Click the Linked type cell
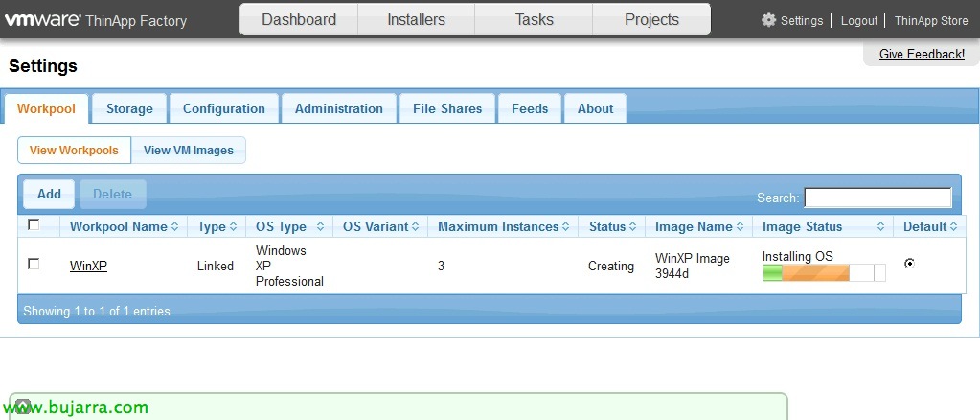This screenshot has width=980, height=420. point(215,266)
